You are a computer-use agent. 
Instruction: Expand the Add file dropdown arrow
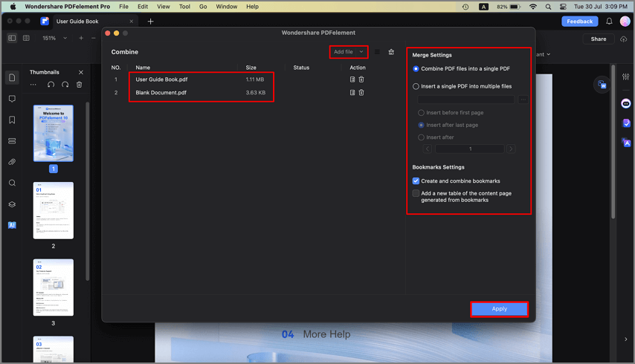click(361, 52)
